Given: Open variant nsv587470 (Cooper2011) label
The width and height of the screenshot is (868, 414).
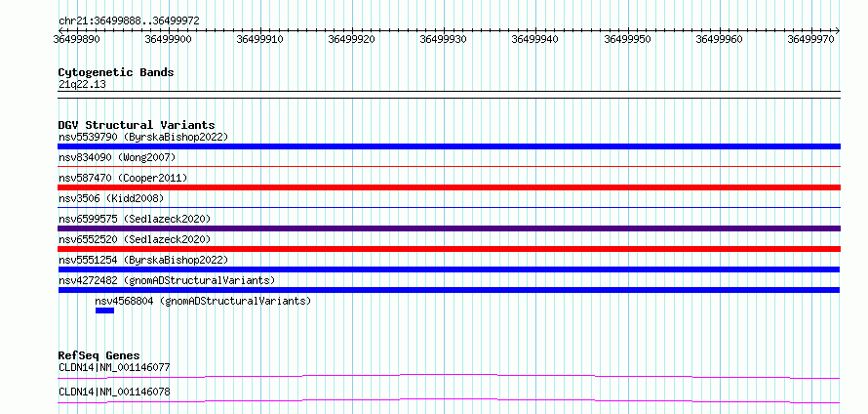Looking at the screenshot, I should coord(123,178).
